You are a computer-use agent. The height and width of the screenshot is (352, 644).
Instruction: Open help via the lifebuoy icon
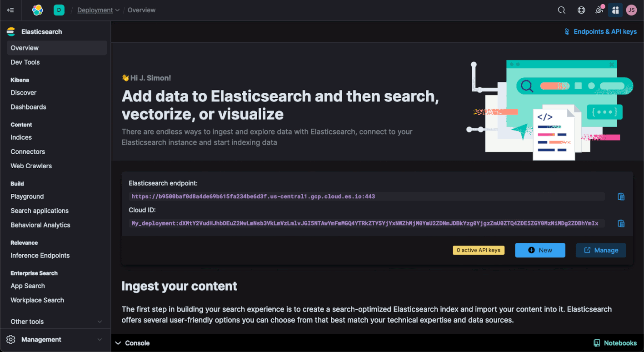coord(581,10)
